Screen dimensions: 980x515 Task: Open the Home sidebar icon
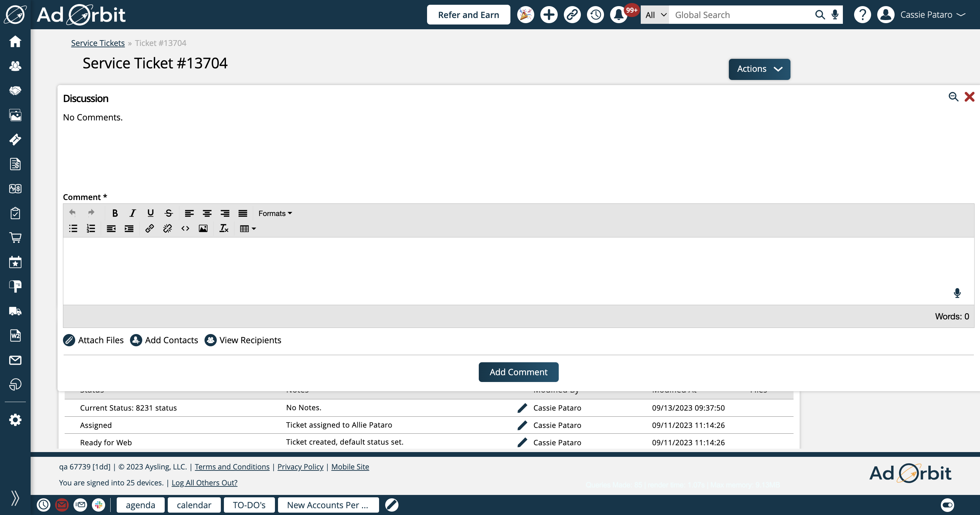pos(15,41)
